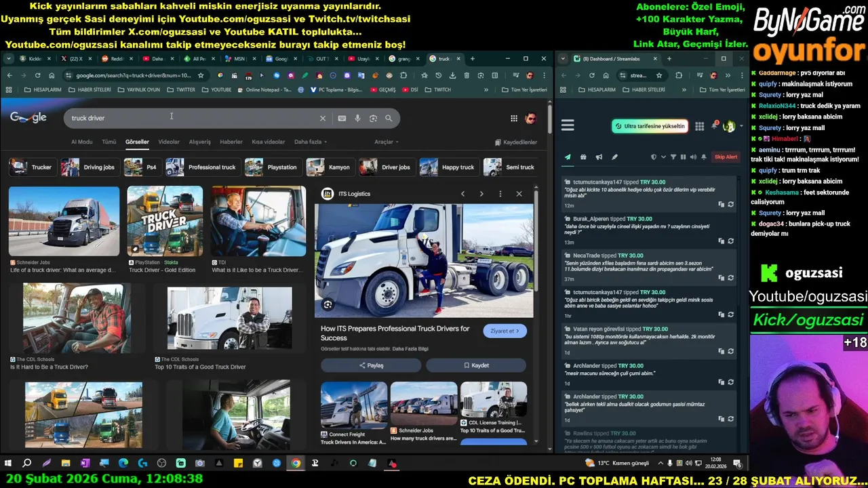Open Streamlabs app grid launcher

point(699,126)
